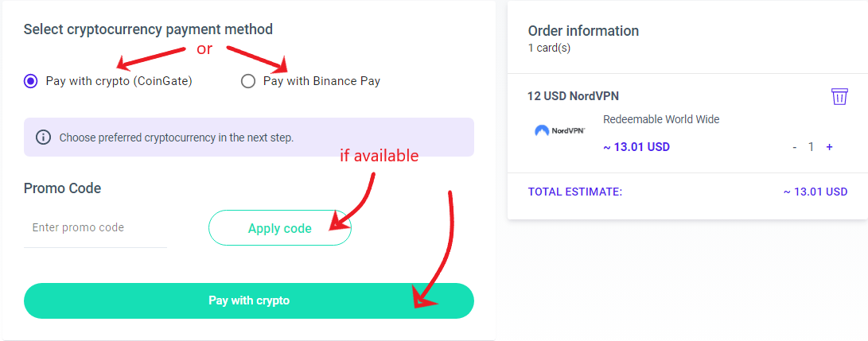The height and width of the screenshot is (341, 868).
Task: Click the info icon in the notice banner
Action: (43, 137)
